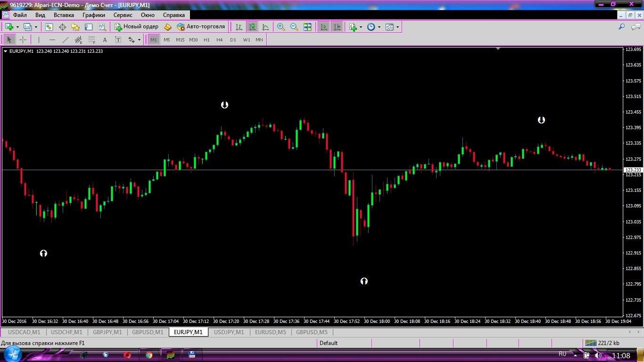Screen dimensions: 644x362
Task: Open the Вставка menu
Action: (64, 15)
